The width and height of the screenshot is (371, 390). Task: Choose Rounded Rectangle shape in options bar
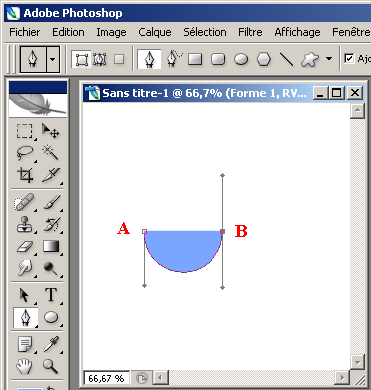coord(218,59)
